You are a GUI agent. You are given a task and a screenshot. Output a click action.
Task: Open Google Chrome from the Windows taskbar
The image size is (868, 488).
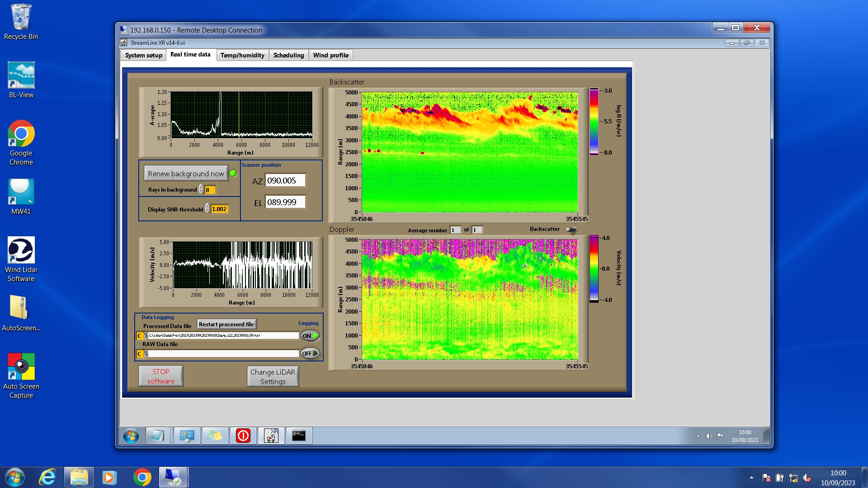tap(142, 477)
